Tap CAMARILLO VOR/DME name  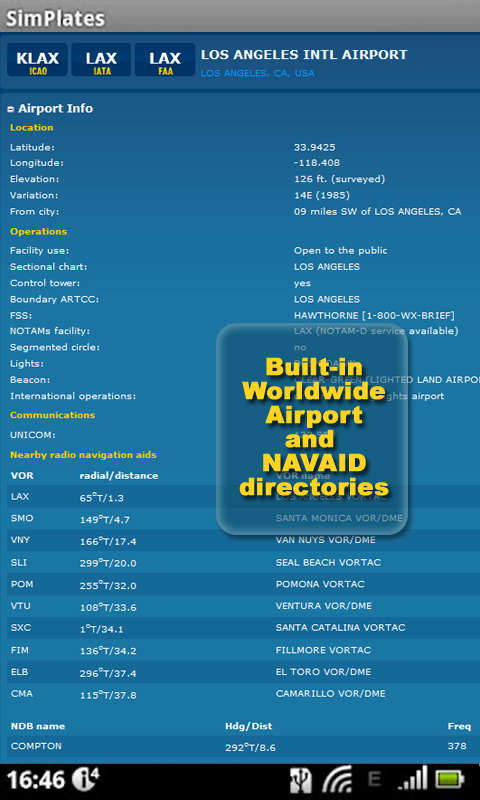pos(331,693)
